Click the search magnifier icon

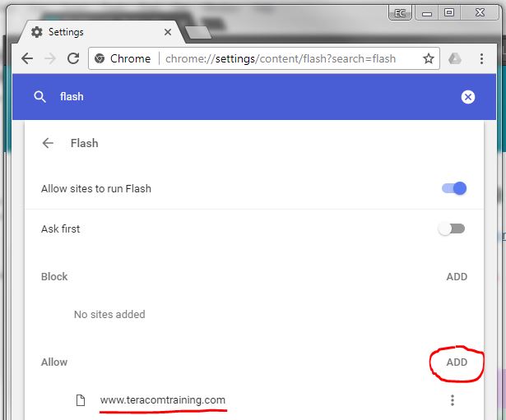coord(39,97)
